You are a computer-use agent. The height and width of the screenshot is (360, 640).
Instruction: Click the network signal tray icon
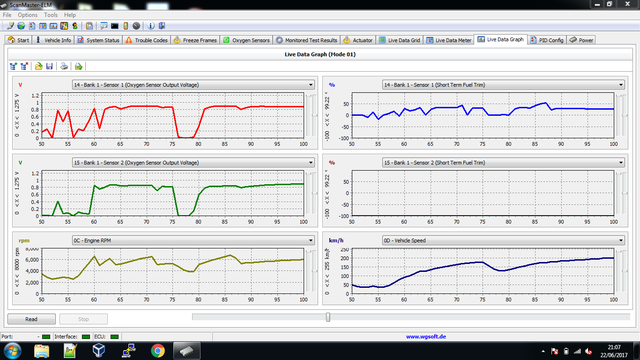(577, 351)
